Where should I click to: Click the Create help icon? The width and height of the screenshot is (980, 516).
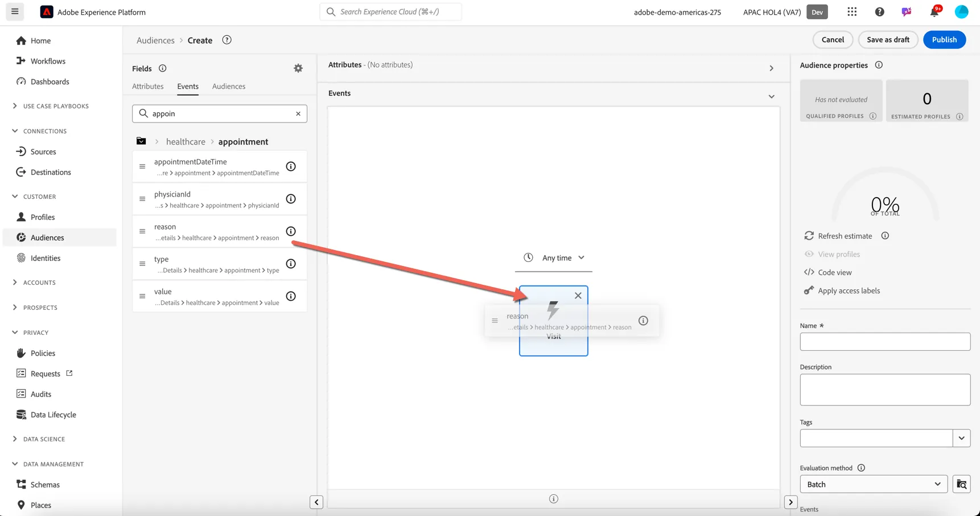point(227,40)
